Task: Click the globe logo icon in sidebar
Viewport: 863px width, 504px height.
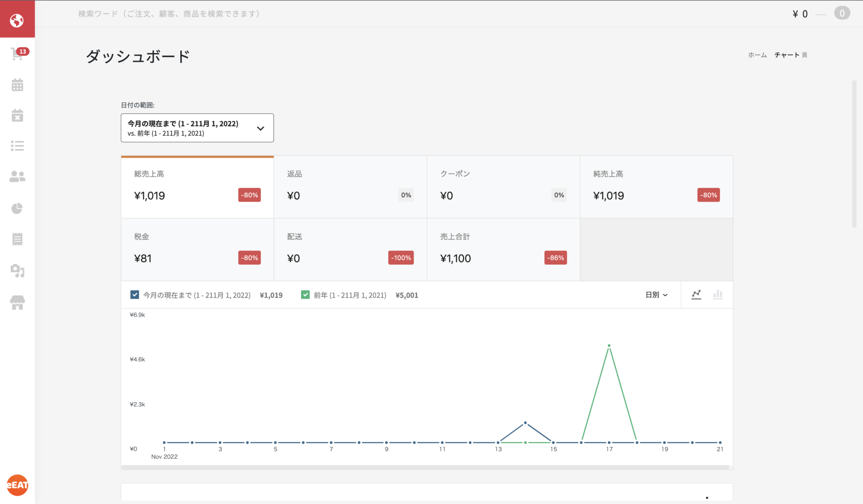Action: pos(17,20)
